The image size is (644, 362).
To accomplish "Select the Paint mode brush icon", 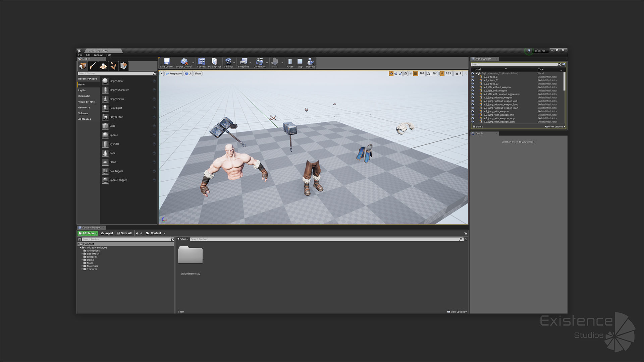I will click(x=93, y=66).
